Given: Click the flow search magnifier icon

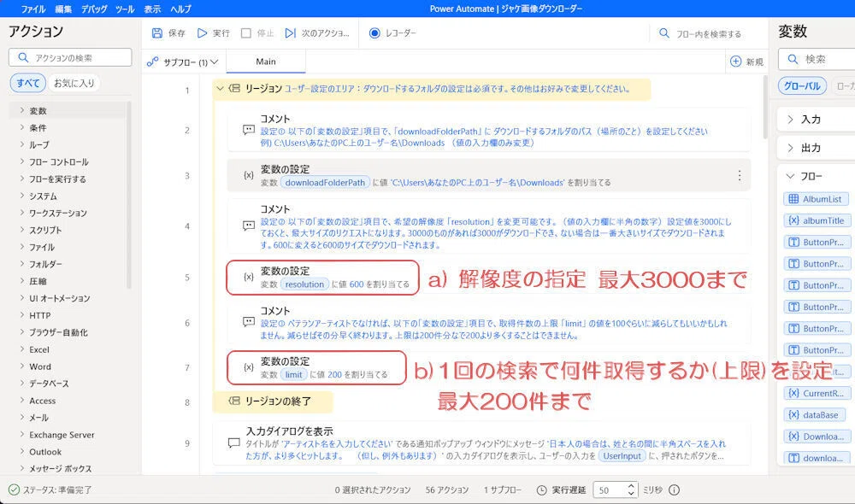Looking at the screenshot, I should click(x=664, y=33).
